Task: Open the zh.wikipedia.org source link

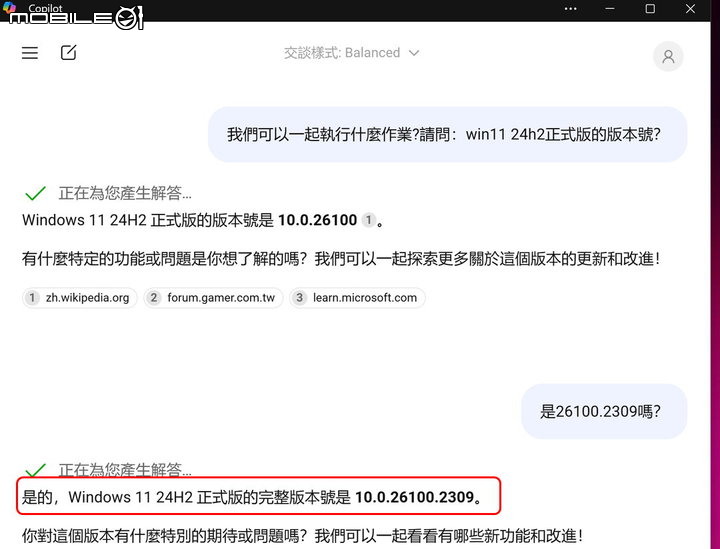Action: click(79, 298)
